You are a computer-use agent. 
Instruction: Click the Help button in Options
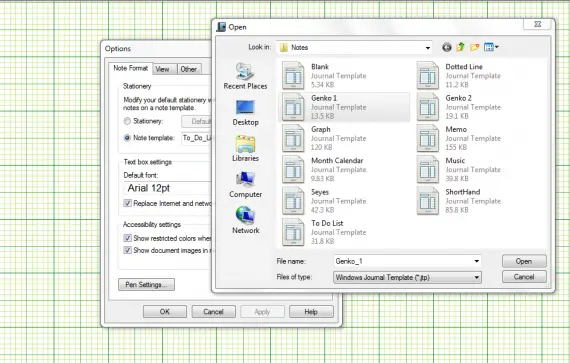311,312
